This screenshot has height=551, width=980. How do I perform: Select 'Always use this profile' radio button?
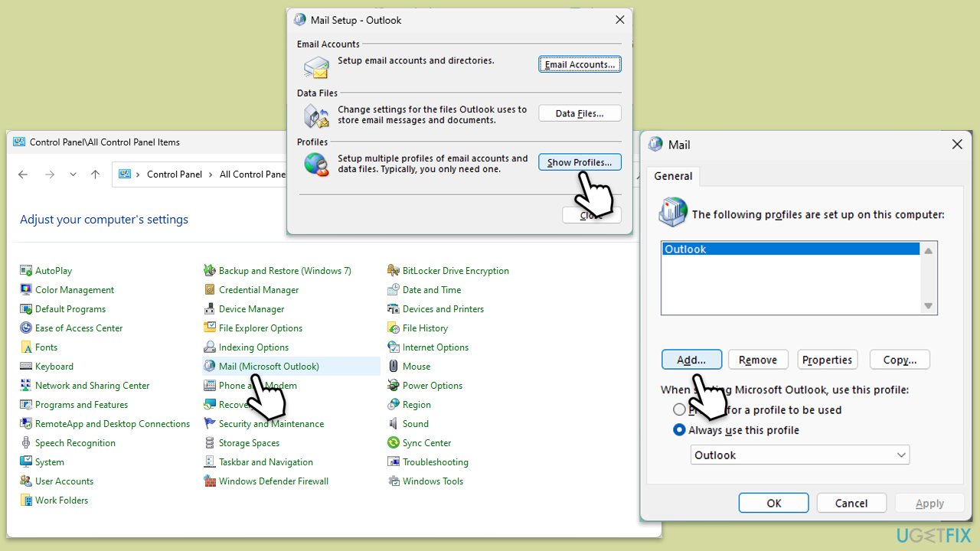(x=679, y=430)
